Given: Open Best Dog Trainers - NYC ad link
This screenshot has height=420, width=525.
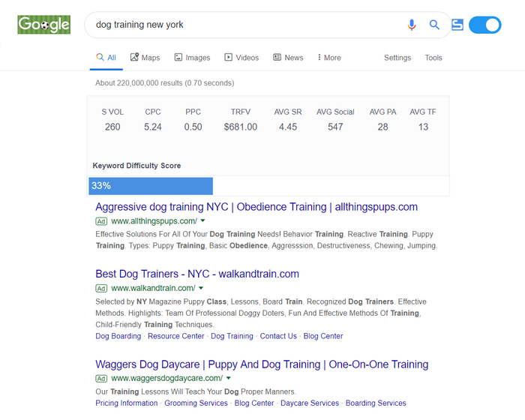Looking at the screenshot, I should tap(197, 274).
